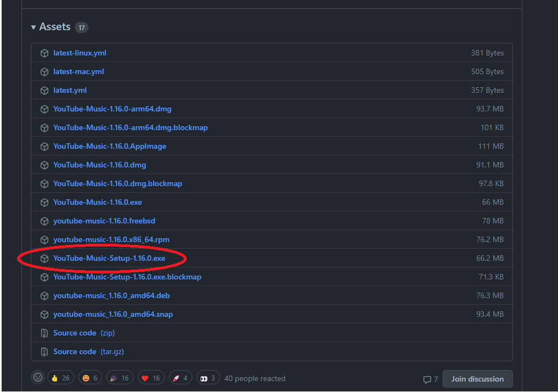Toggle the rocket reaction with 4
The image size is (558, 392).
pos(181,378)
